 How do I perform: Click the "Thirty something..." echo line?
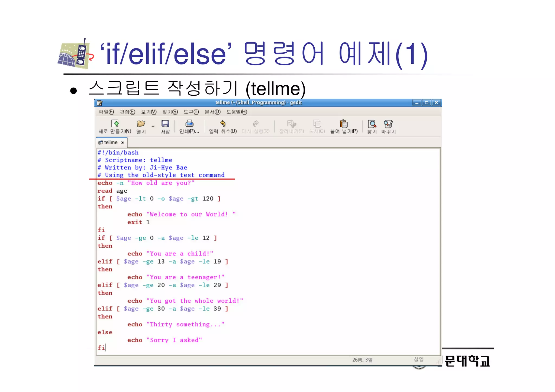(176, 325)
